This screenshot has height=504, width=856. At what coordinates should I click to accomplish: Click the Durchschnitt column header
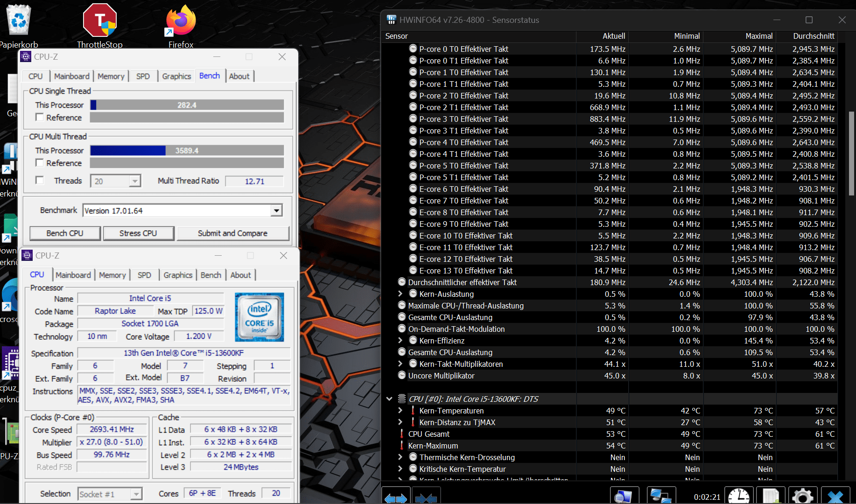pyautogui.click(x=807, y=36)
